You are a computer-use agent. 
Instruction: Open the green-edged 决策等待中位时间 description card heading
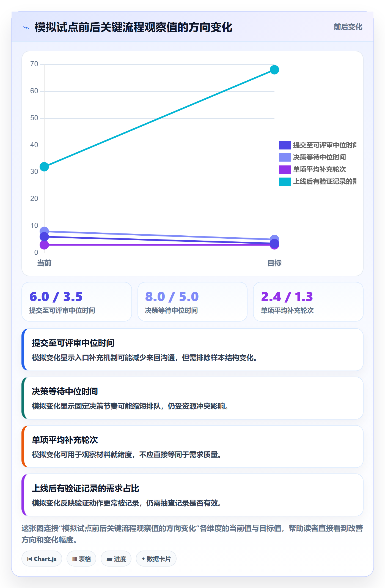tap(65, 391)
